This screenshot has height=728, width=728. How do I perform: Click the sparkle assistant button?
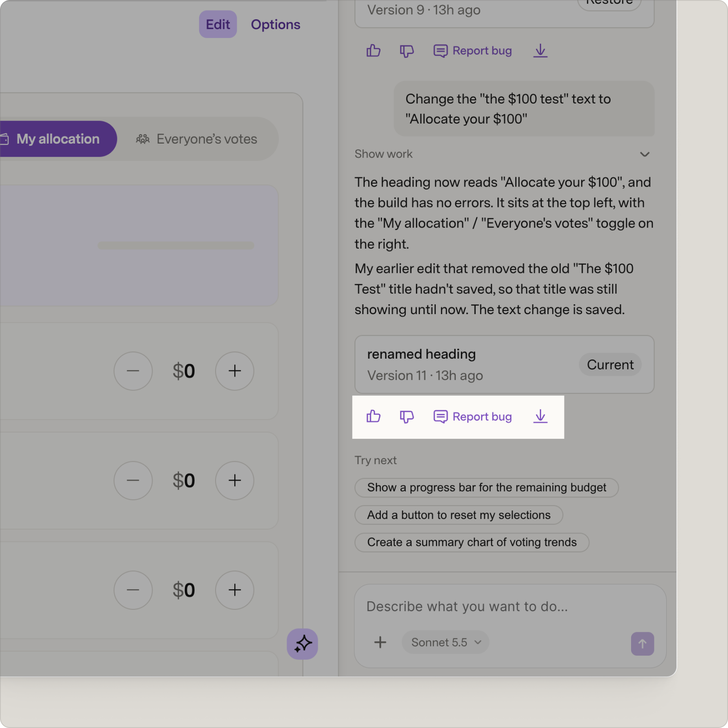pyautogui.click(x=302, y=644)
